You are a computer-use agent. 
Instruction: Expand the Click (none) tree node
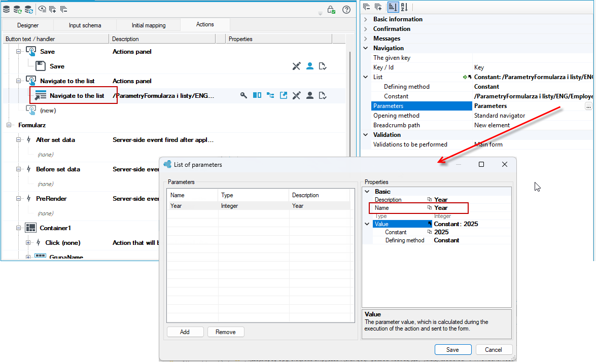28,242
